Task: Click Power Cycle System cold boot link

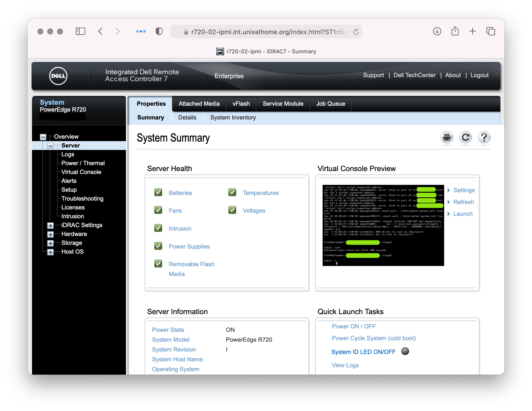Action: (373, 338)
